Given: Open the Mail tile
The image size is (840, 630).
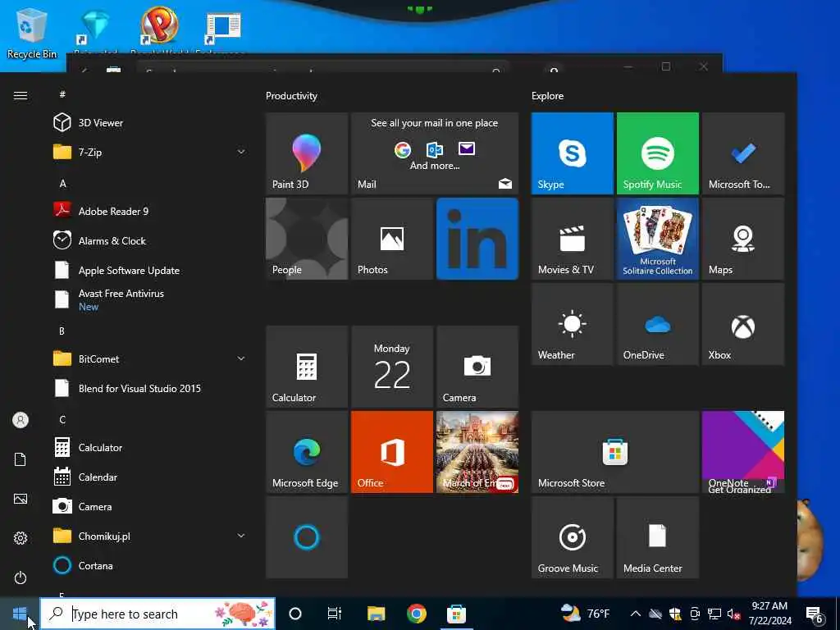Looking at the screenshot, I should pyautogui.click(x=435, y=153).
